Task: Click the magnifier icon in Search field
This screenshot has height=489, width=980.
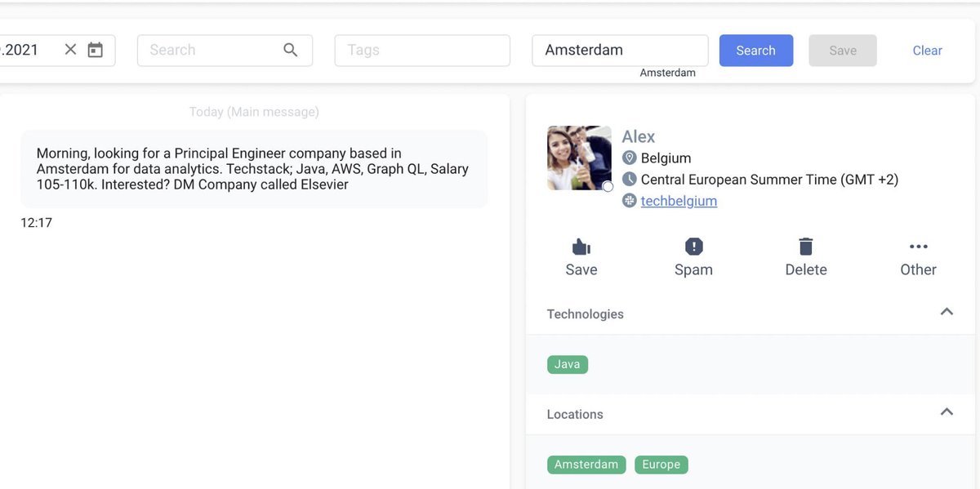Action: [x=291, y=50]
